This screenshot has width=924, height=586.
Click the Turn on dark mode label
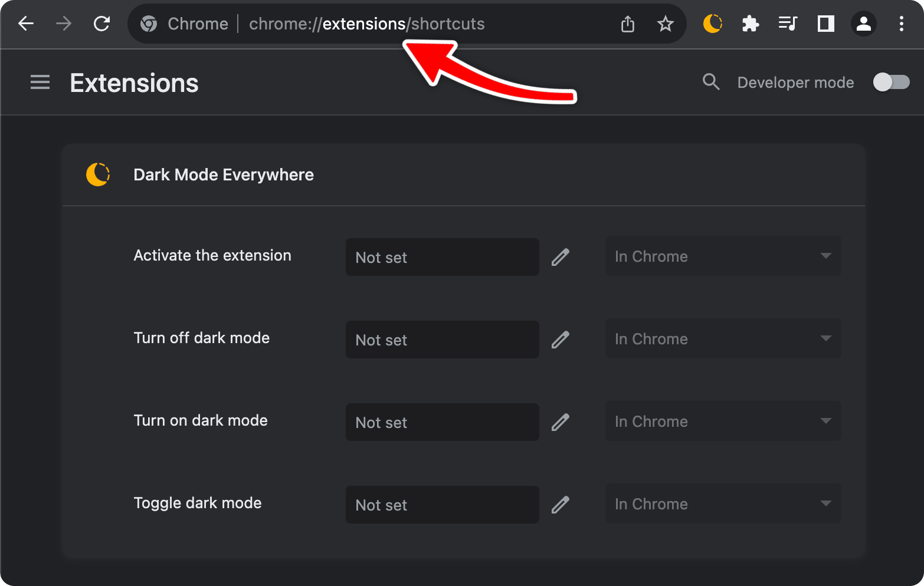point(201,420)
